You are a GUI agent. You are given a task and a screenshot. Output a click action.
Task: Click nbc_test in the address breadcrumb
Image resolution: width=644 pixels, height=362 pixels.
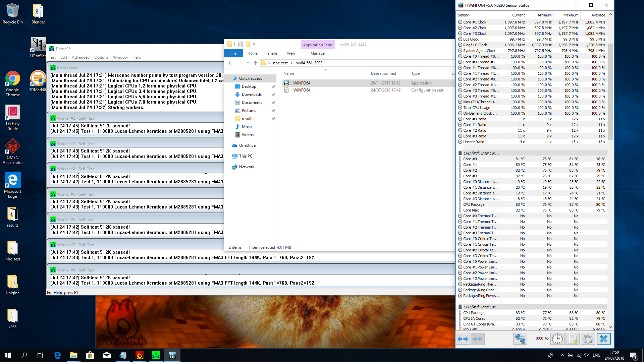coord(280,63)
